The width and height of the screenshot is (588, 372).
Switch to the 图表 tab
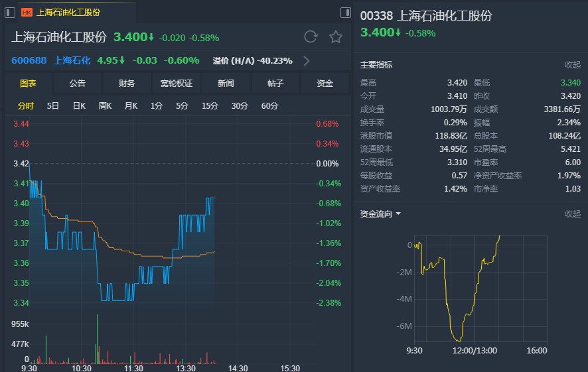28,83
